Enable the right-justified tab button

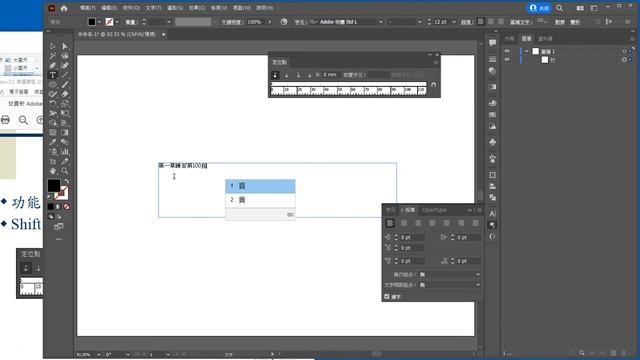coord(298,75)
